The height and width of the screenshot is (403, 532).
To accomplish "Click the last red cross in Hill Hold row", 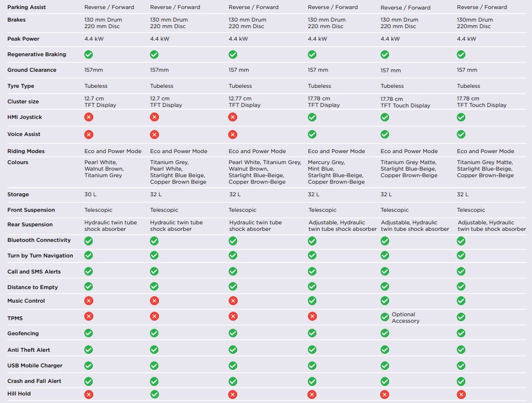I will click(461, 394).
